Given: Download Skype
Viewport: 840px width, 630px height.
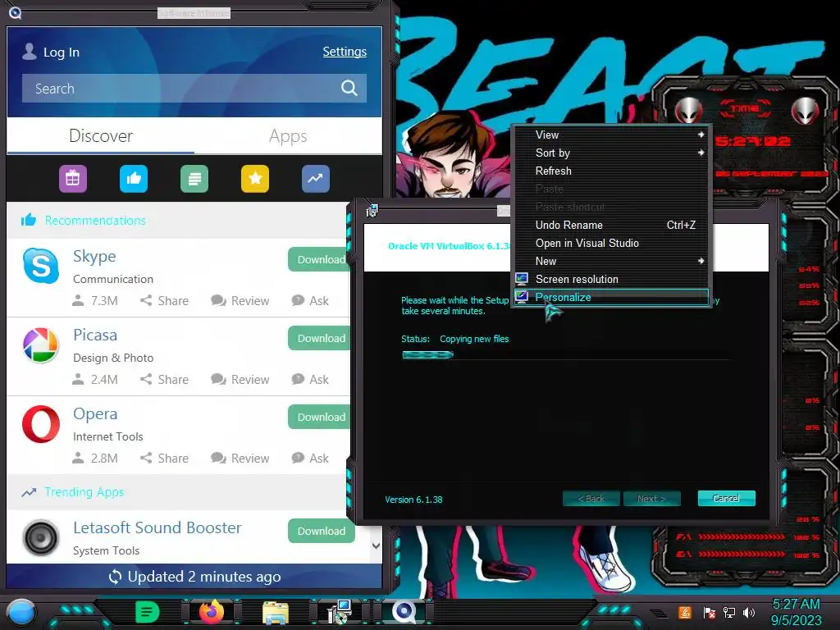Looking at the screenshot, I should [321, 259].
